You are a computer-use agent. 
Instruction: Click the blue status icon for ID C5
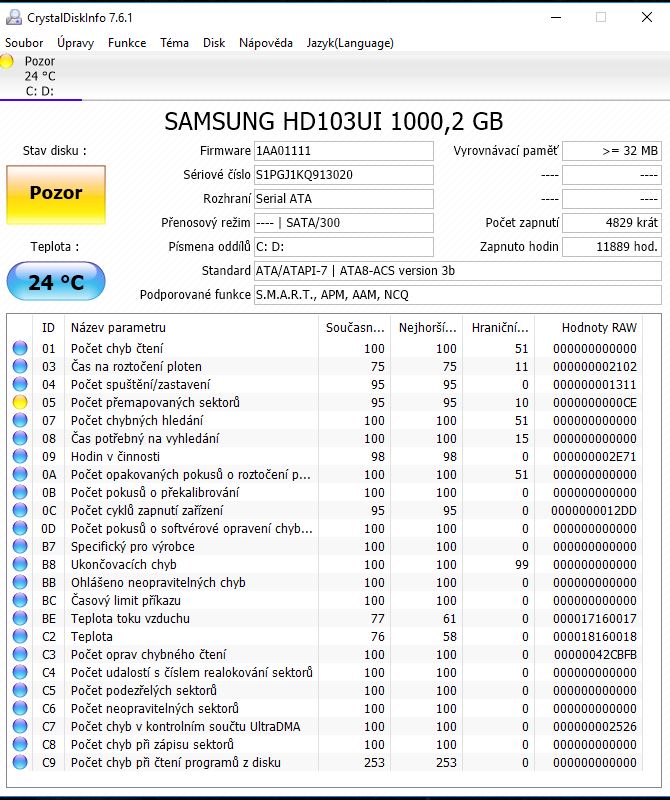pyautogui.click(x=20, y=690)
